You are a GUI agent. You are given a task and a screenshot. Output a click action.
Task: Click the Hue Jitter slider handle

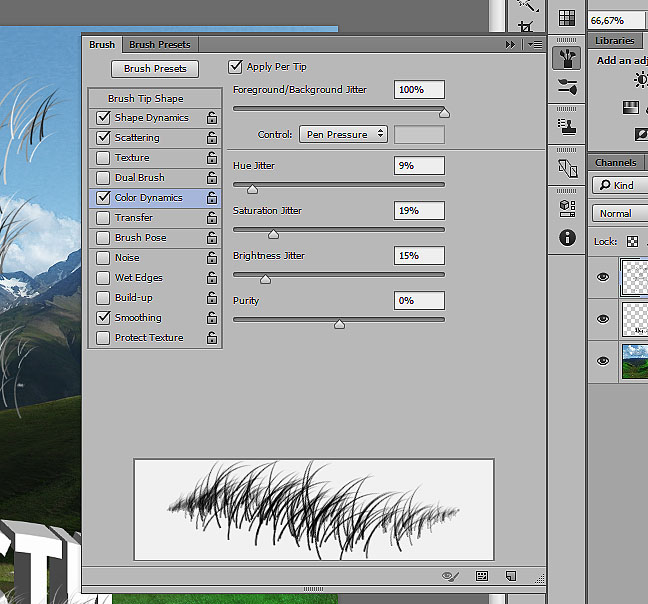point(252,188)
